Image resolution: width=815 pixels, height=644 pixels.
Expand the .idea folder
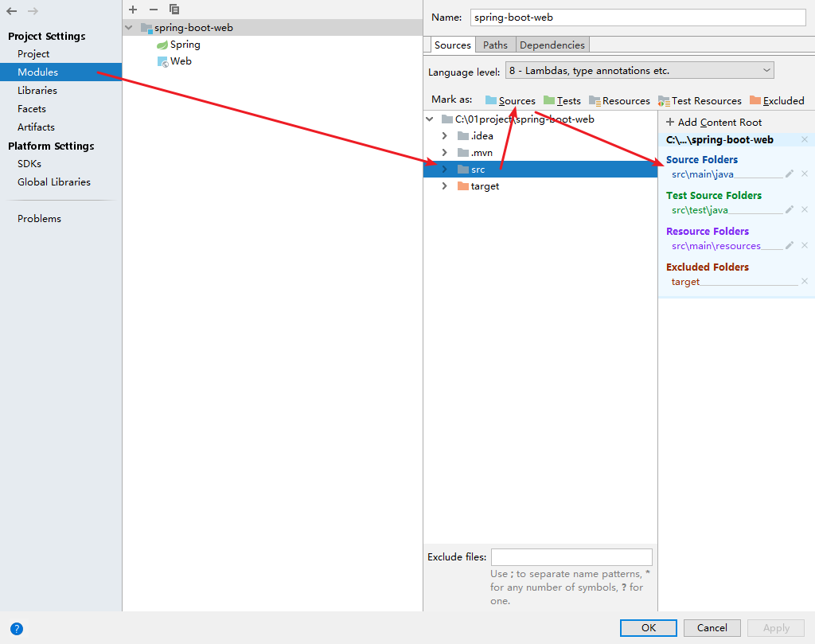pyautogui.click(x=444, y=135)
